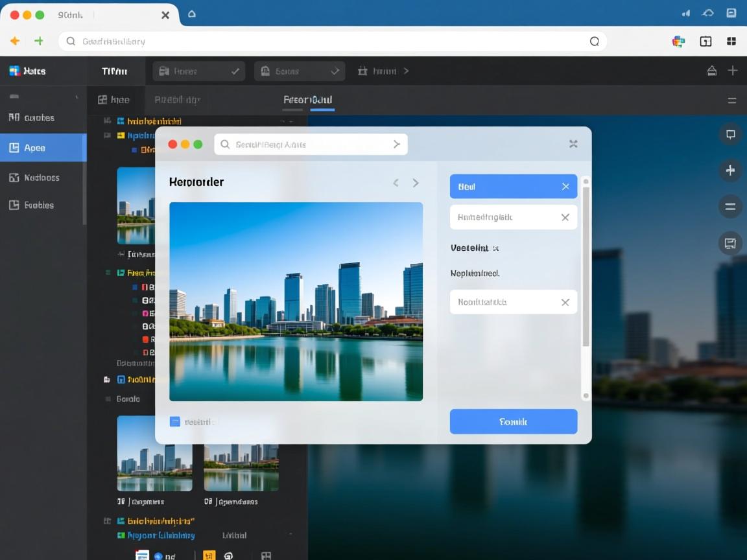Click the search field inside the dialog

tap(310, 145)
